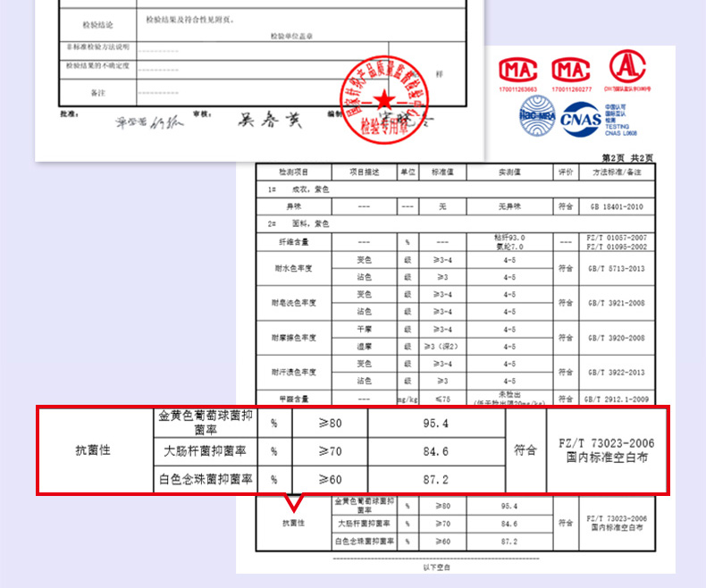Click enlarged '大肠杆菌抑菌率' cell in callout

(x=206, y=451)
